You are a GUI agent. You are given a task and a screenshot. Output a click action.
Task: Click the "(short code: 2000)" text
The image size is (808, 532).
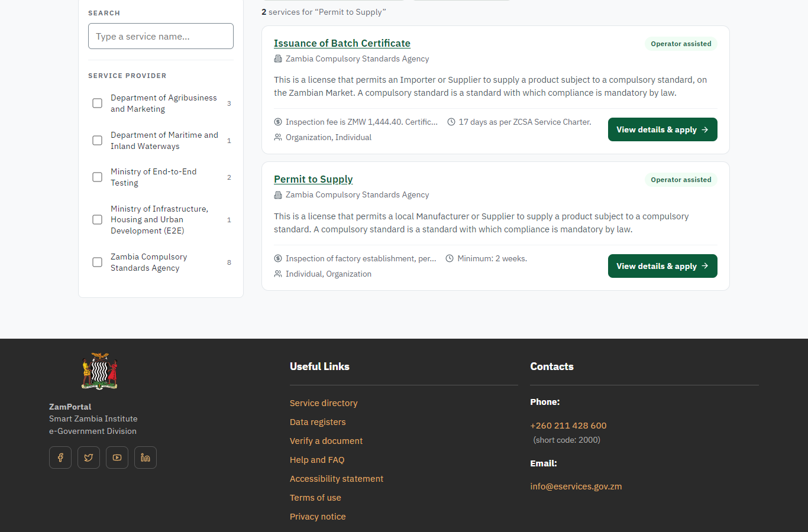(567, 440)
